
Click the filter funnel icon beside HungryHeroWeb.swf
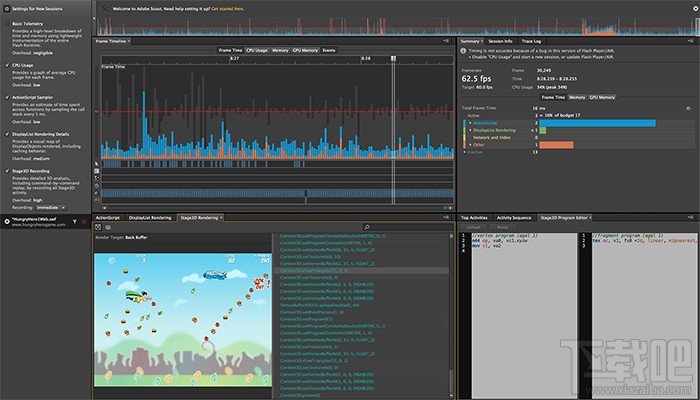pos(75,221)
